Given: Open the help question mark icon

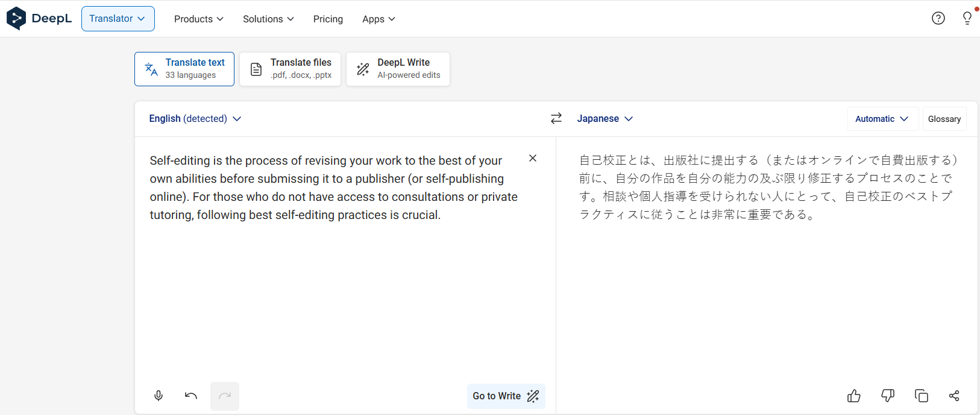Looking at the screenshot, I should click(x=938, y=18).
